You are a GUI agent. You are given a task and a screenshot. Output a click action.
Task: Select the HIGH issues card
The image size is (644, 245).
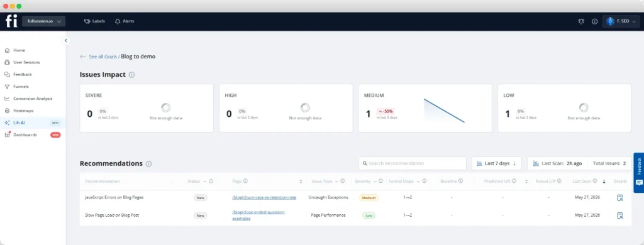pyautogui.click(x=286, y=108)
